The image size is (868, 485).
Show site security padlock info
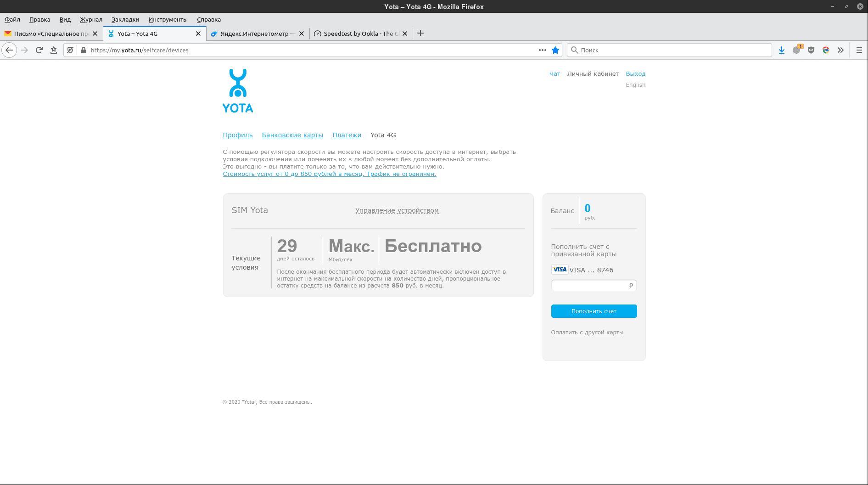(84, 50)
